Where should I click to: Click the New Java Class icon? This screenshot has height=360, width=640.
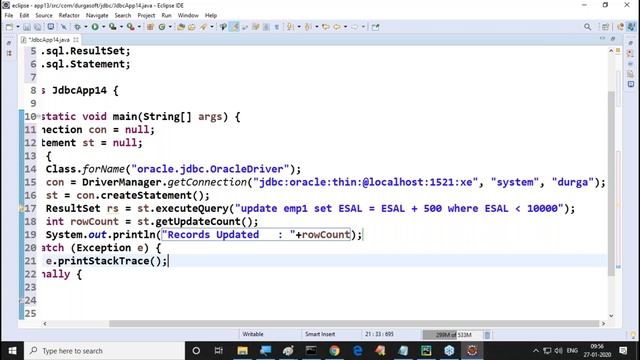tap(162, 27)
